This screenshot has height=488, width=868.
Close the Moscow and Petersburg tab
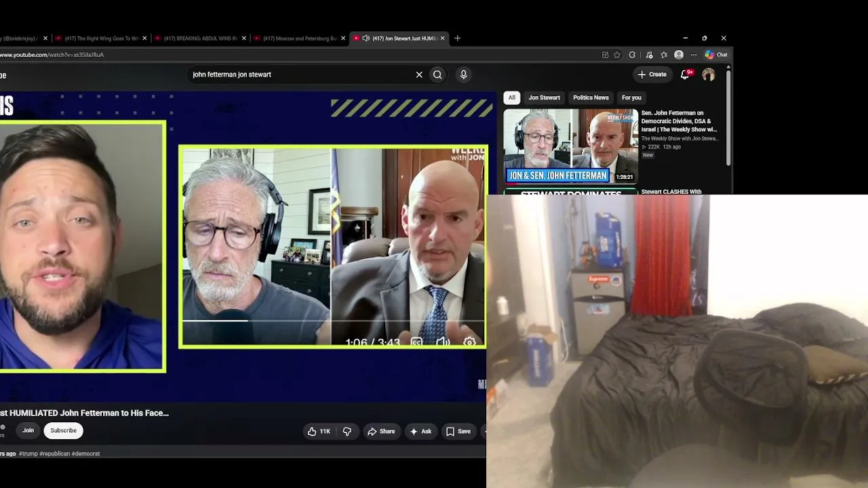point(343,39)
